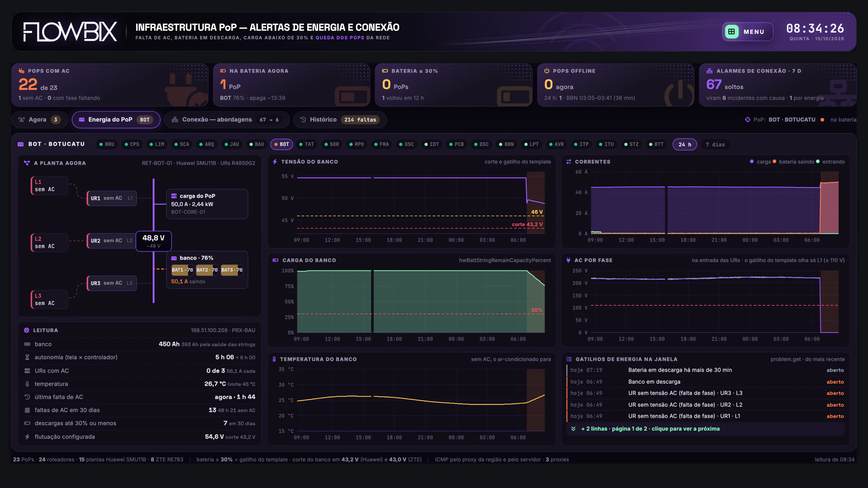Click the 48,8 V bus voltage badge
This screenshot has height=488, width=868.
point(154,241)
